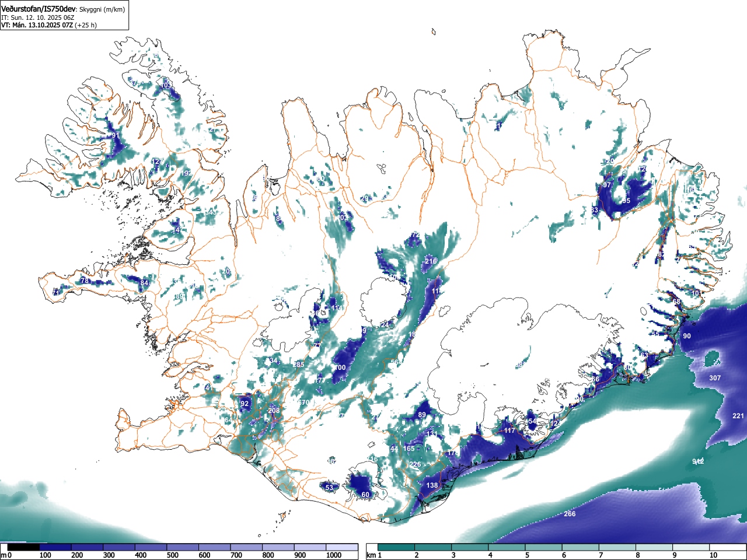Click the title 'Veðurstofan/IS750dev' in header box
The height and width of the screenshot is (560, 747).
pyautogui.click(x=39, y=9)
